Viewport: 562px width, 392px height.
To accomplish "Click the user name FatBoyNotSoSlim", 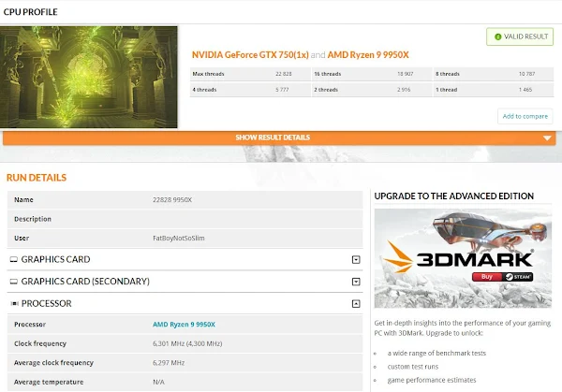I will pos(179,238).
